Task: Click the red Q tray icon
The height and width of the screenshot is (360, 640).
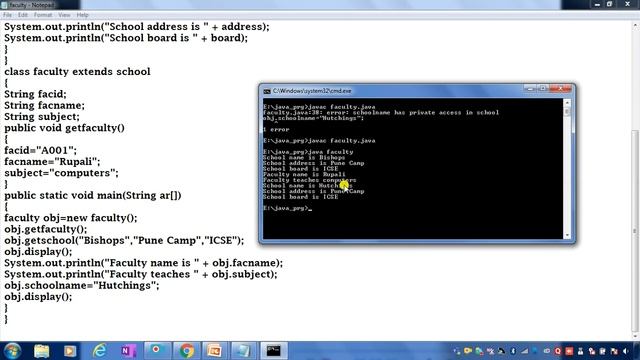Action: click(558, 351)
